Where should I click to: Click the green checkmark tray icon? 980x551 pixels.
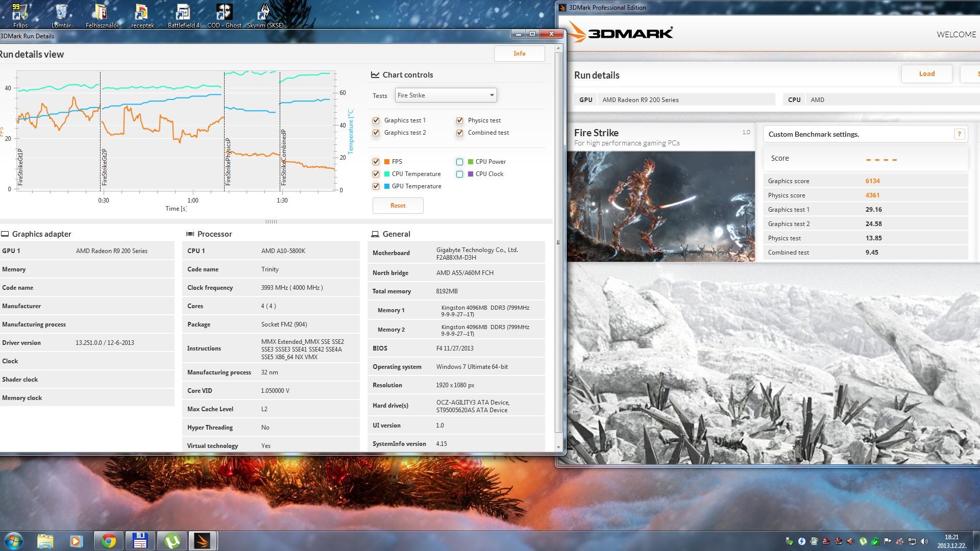pos(875,541)
